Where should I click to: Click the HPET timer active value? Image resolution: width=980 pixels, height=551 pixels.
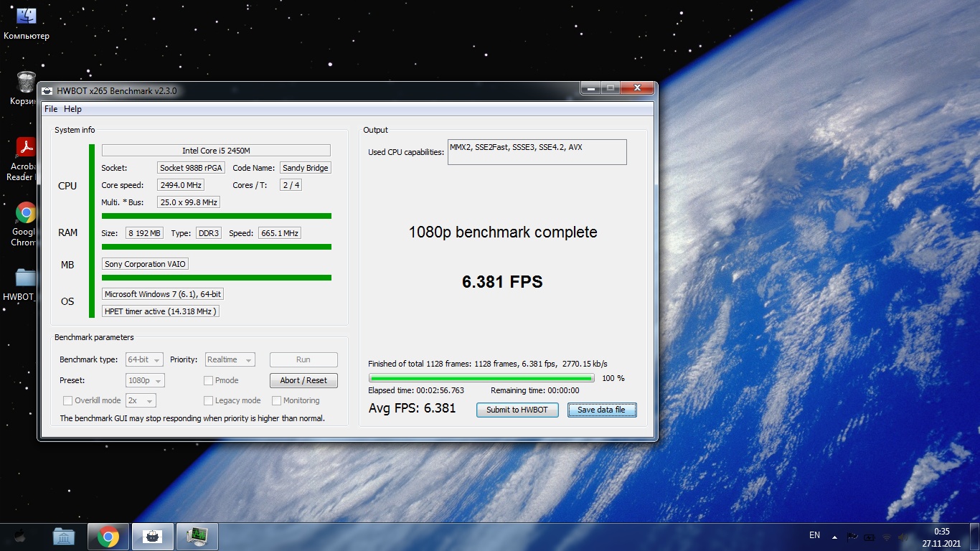[x=161, y=311]
